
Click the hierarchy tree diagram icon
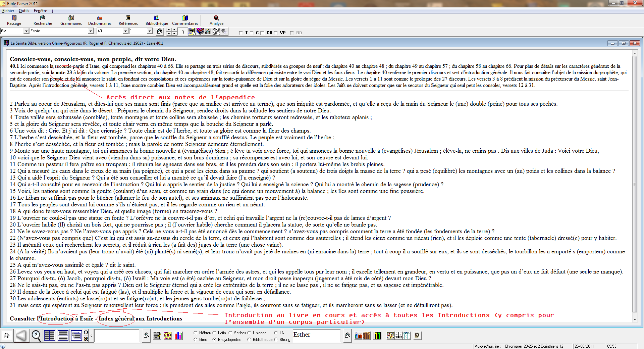pyautogui.click(x=208, y=32)
